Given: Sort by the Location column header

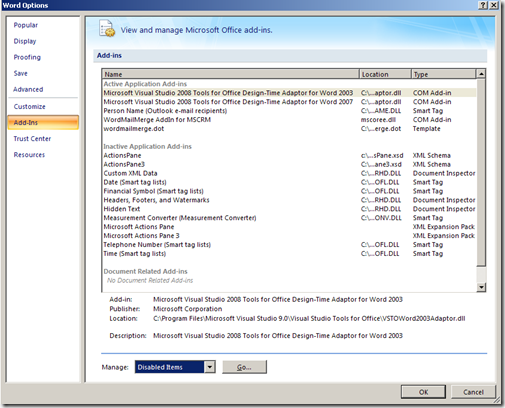Looking at the screenshot, I should [385, 74].
